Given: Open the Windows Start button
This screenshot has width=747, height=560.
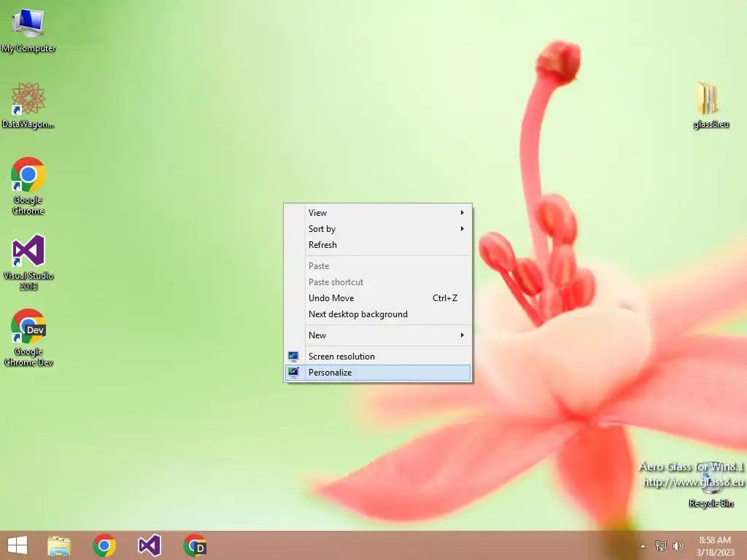Looking at the screenshot, I should click(18, 545).
